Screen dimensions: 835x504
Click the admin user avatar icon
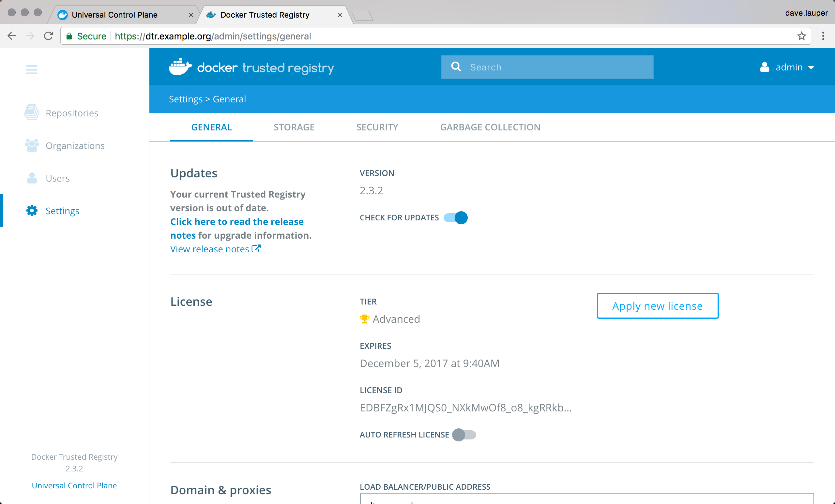(765, 67)
